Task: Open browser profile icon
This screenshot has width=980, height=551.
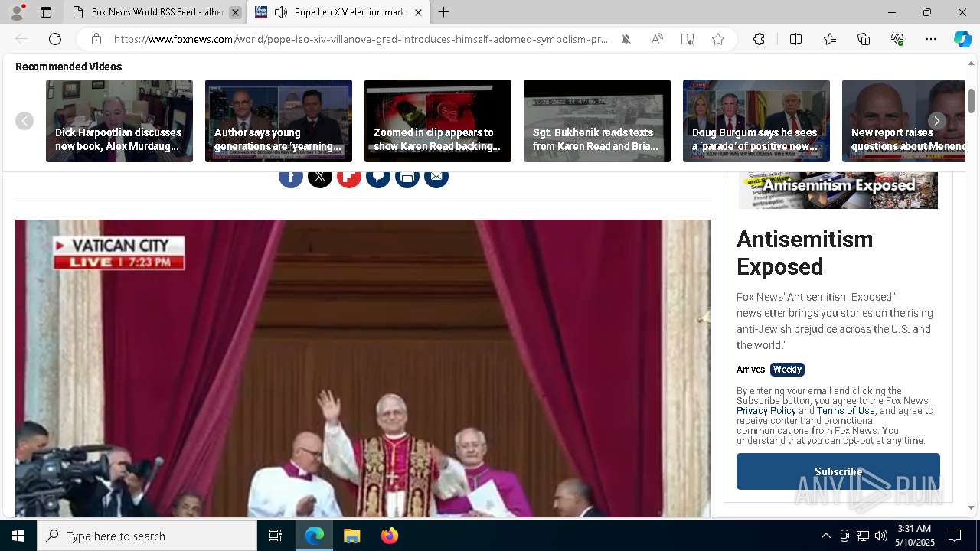Action: [17, 12]
